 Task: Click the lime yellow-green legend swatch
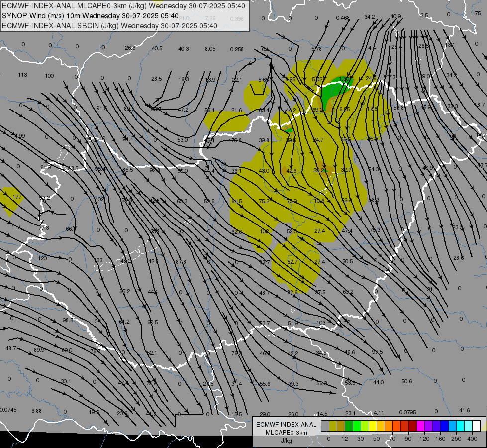coord(365,426)
